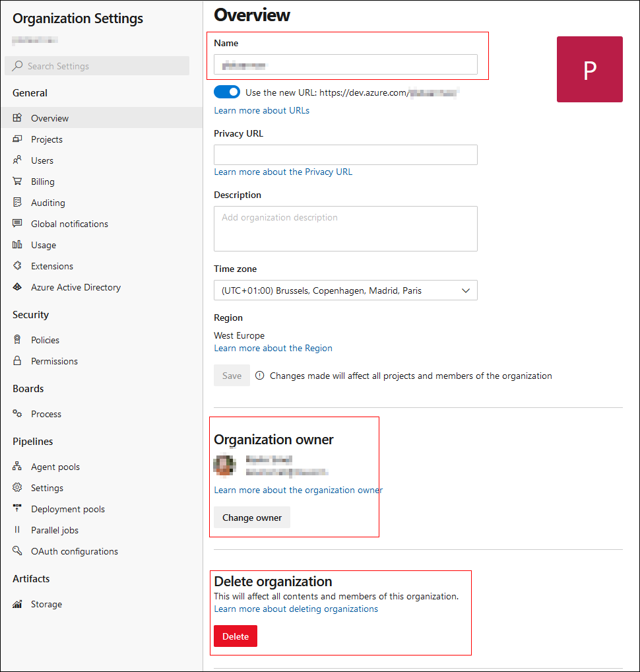Click the Global notifications chat icon
The width and height of the screenshot is (640, 672).
(17, 223)
